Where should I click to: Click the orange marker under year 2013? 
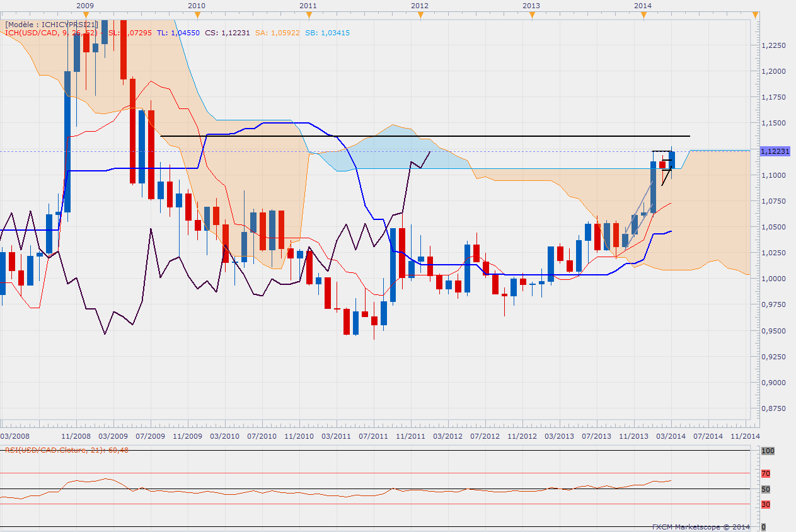[x=531, y=15]
